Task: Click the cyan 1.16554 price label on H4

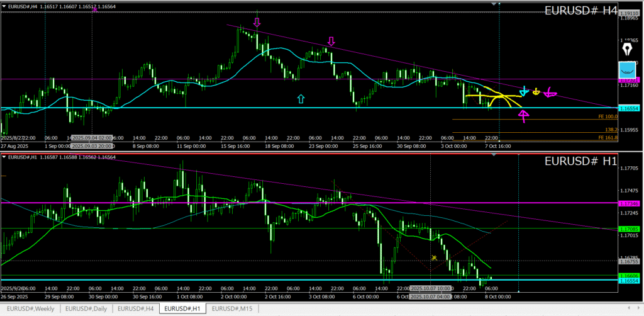Action: 630,109
